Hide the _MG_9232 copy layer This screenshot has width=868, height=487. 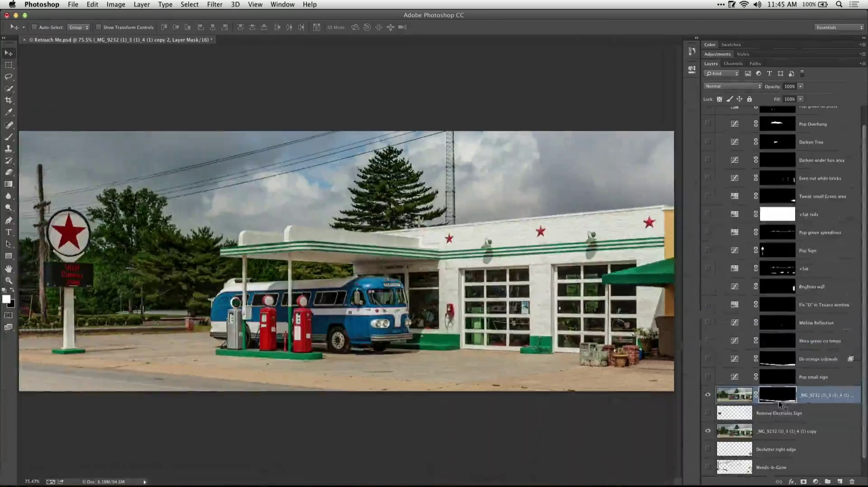708,431
